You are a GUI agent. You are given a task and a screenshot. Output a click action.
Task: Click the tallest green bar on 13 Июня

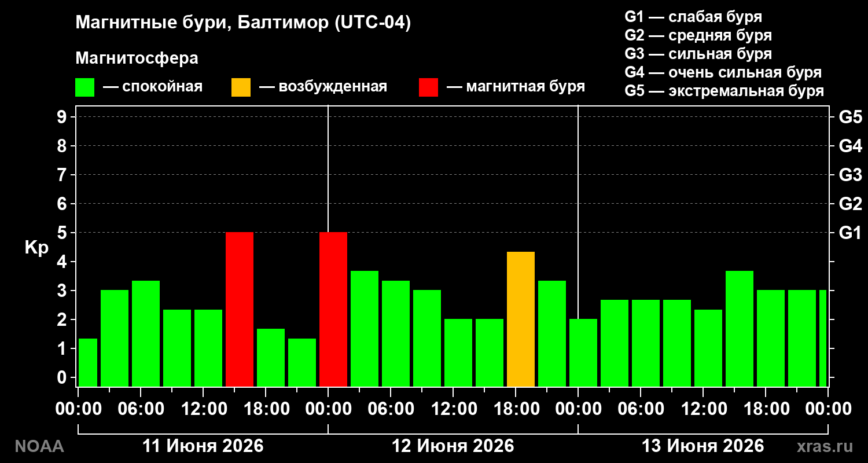[x=740, y=329]
